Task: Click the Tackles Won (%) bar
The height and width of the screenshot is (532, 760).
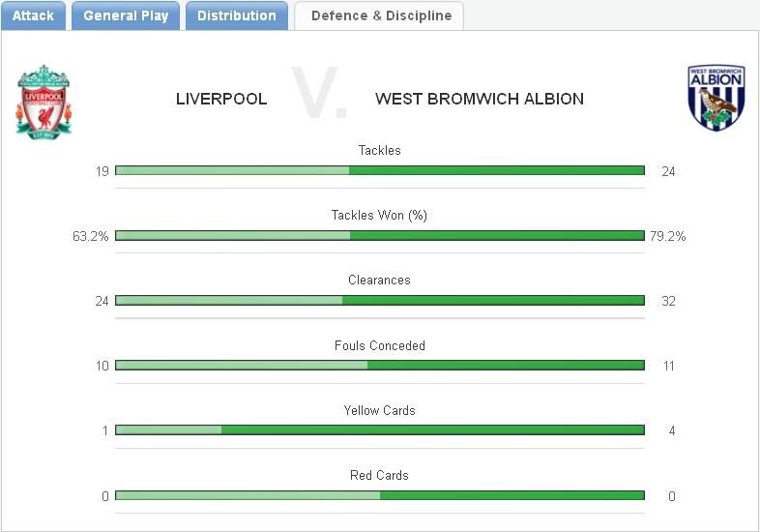Action: point(379,235)
